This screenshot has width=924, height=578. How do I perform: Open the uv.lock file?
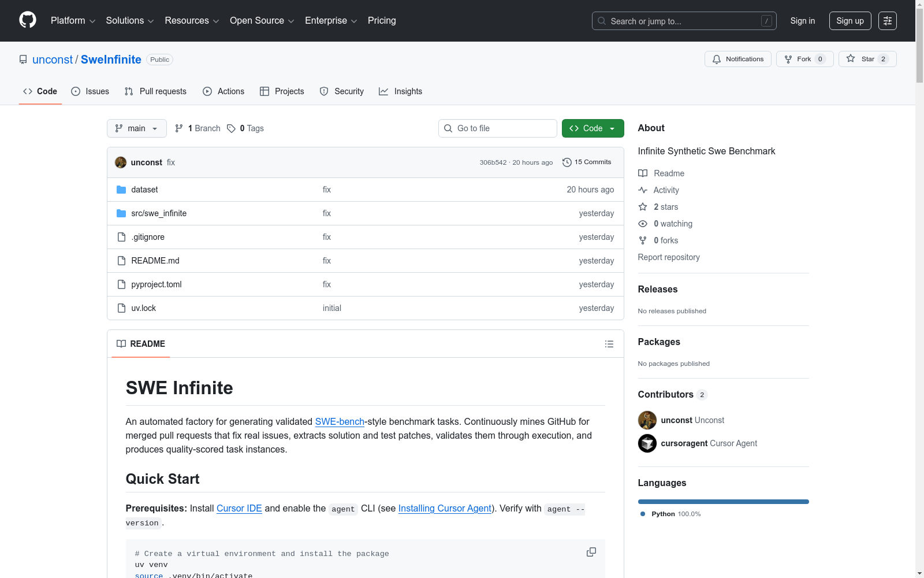[x=144, y=308]
